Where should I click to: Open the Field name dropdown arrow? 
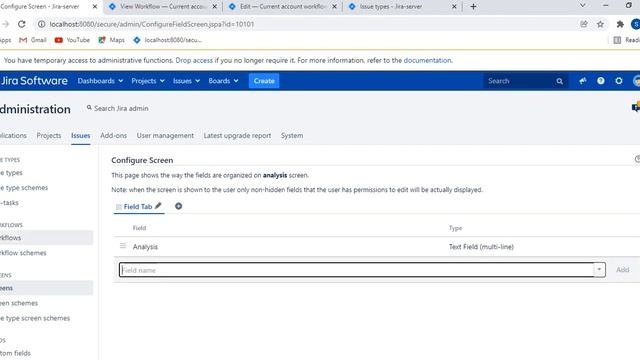(x=599, y=270)
